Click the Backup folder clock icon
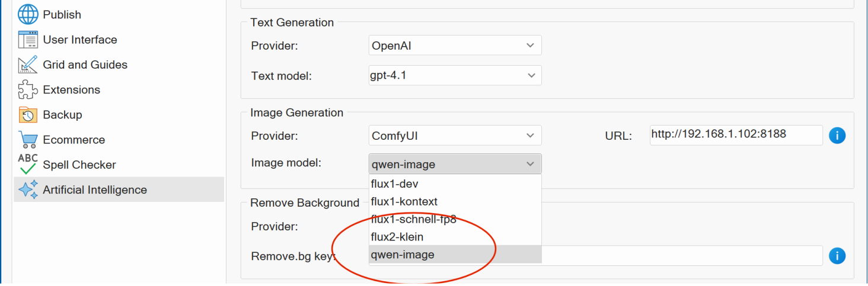The image size is (868, 286). coord(28,115)
